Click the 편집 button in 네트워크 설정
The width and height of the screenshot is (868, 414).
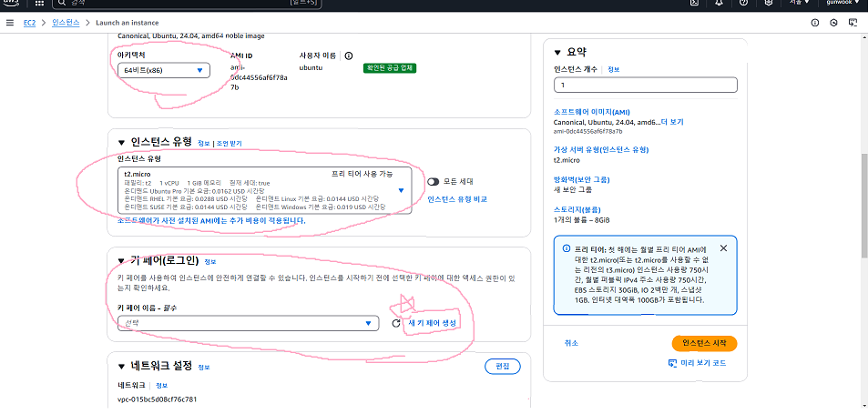pyautogui.click(x=503, y=366)
